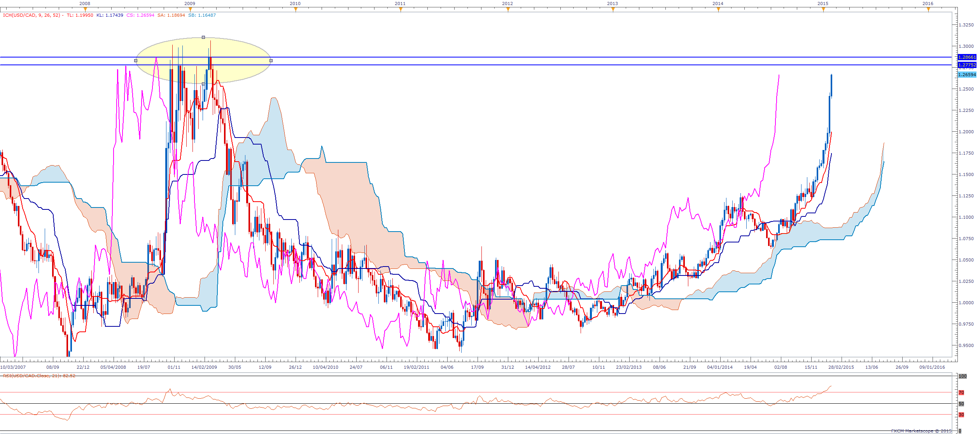
Task: Click the 10/04/2010 date label
Action: [325, 367]
